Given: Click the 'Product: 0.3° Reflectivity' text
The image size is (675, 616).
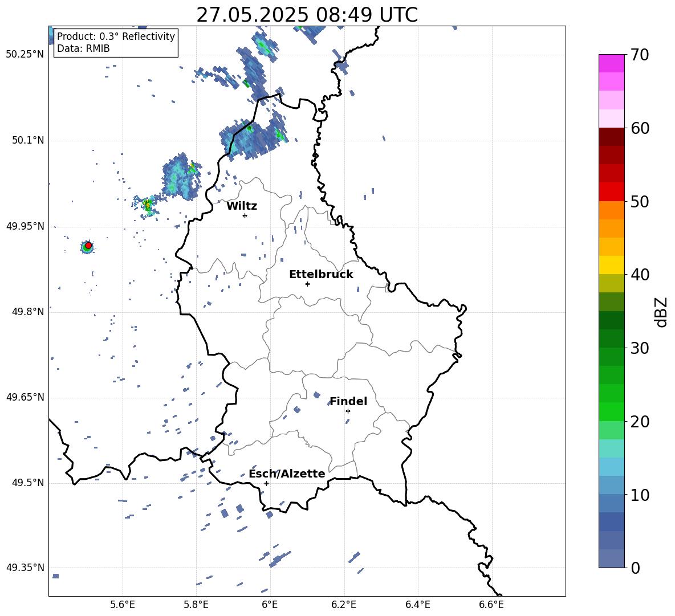Looking at the screenshot, I should 116,36.
